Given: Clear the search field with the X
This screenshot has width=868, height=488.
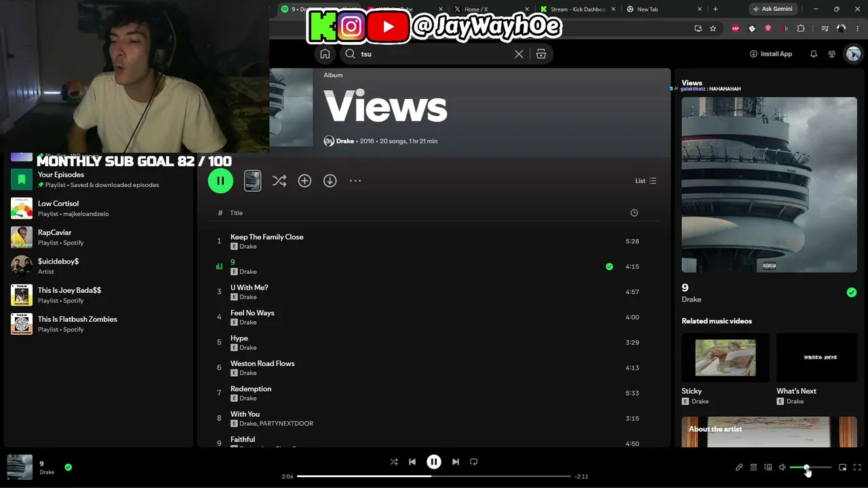Looking at the screenshot, I should pos(519,54).
